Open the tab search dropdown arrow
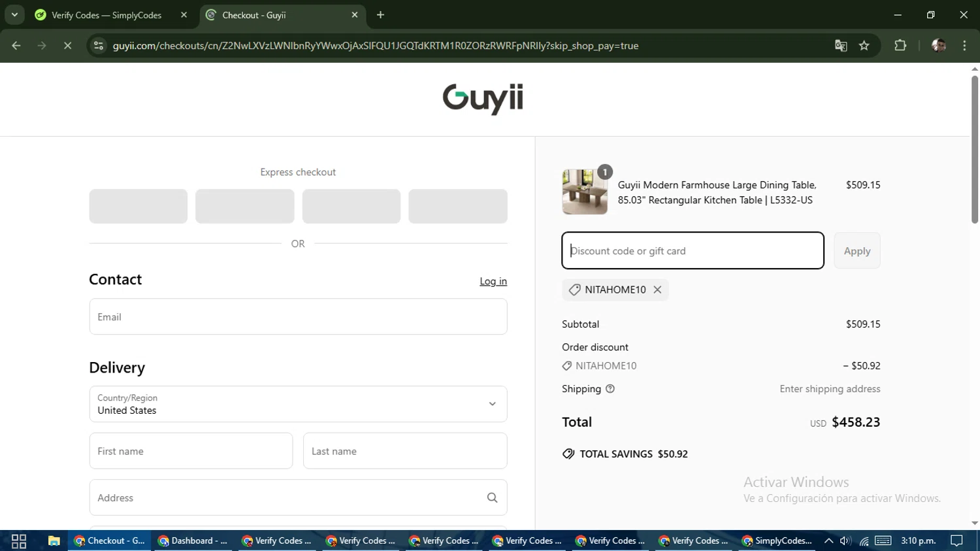The image size is (980, 551). point(14,14)
